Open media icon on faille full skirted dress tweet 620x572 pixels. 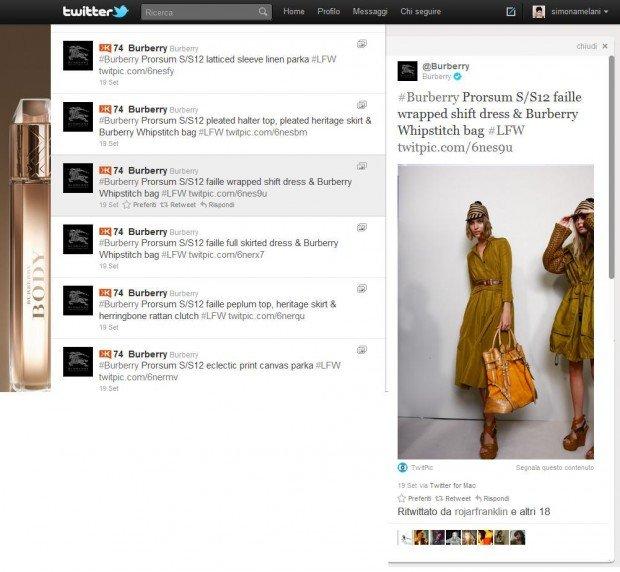362,227
